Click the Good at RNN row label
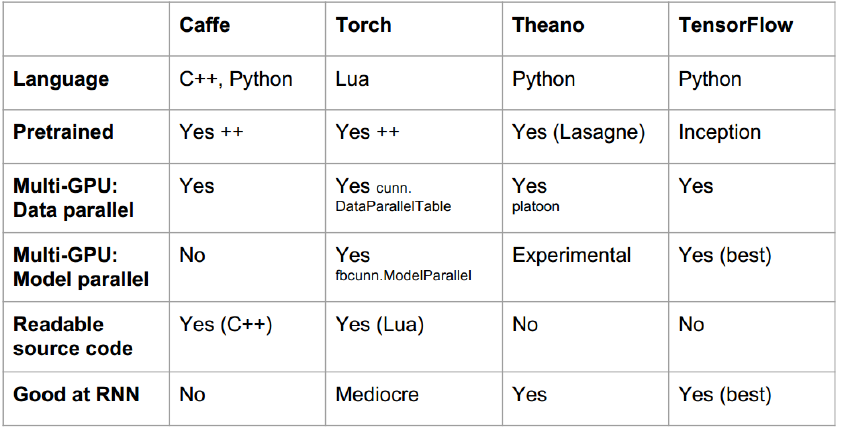Viewport: 841px width, 429px height. (x=76, y=394)
